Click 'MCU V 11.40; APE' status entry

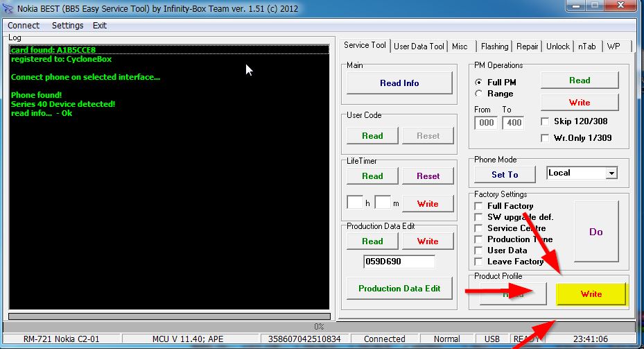click(x=188, y=339)
